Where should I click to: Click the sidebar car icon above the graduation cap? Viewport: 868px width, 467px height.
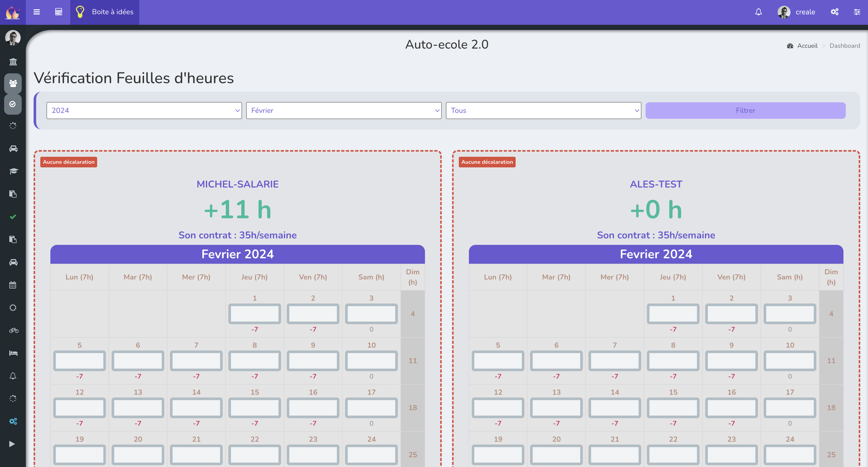(13, 149)
